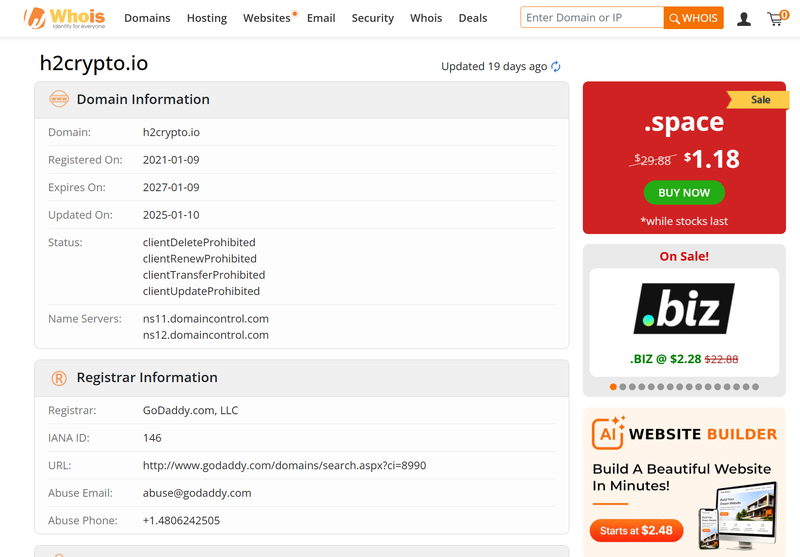Select the first orange carousel dot
800x557 pixels.
pyautogui.click(x=613, y=387)
